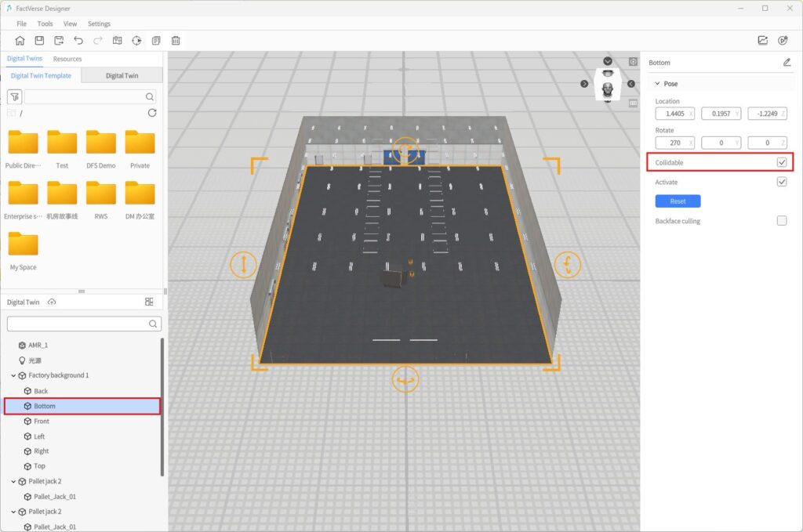Click the Location X input field
This screenshot has height=532, width=803.
point(670,114)
